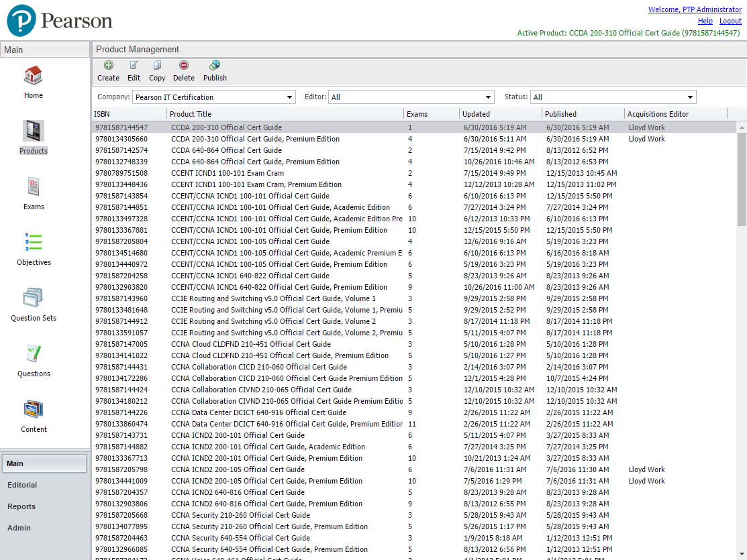
Task: Click the Edit product toolbar icon
Action: pos(134,65)
